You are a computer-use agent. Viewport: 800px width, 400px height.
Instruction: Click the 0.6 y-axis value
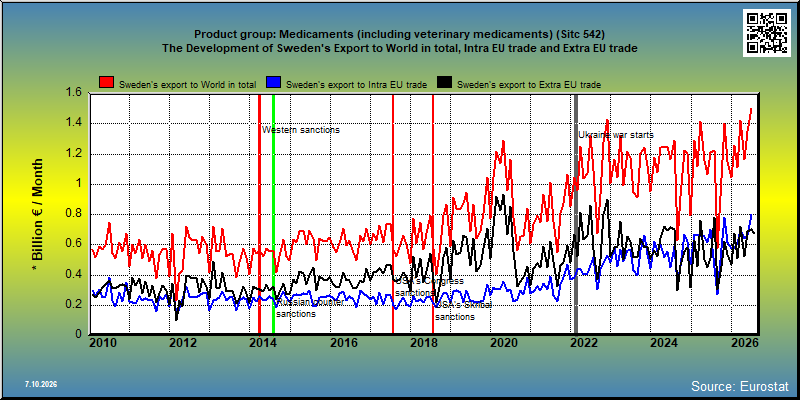74,244
